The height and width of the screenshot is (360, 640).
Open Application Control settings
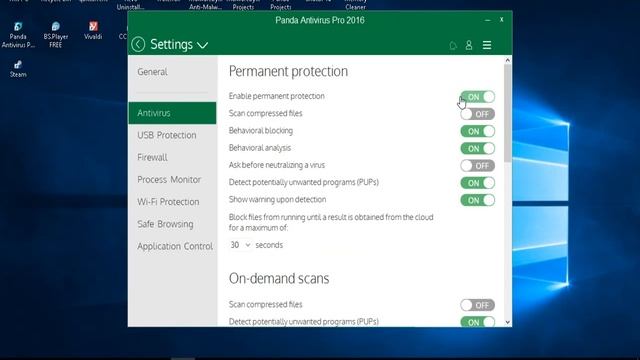tap(172, 246)
